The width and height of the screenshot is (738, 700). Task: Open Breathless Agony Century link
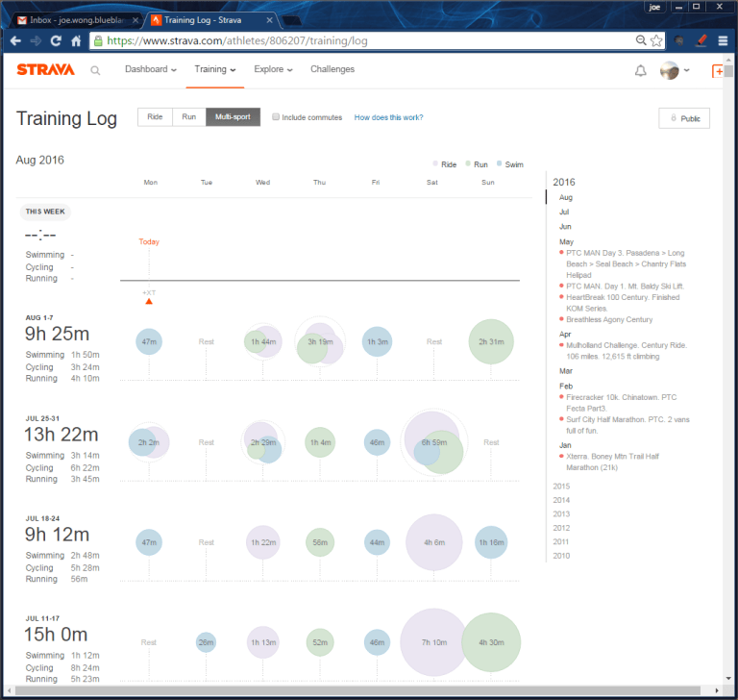pyautogui.click(x=609, y=319)
